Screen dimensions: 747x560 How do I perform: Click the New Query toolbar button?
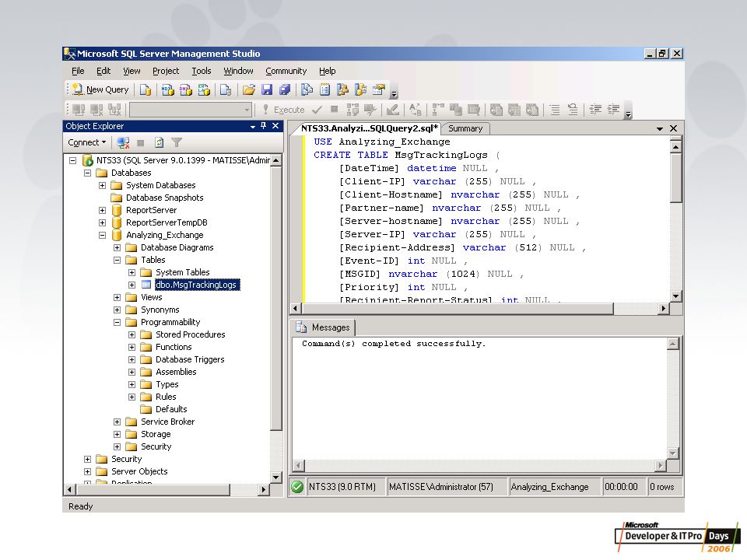click(101, 89)
